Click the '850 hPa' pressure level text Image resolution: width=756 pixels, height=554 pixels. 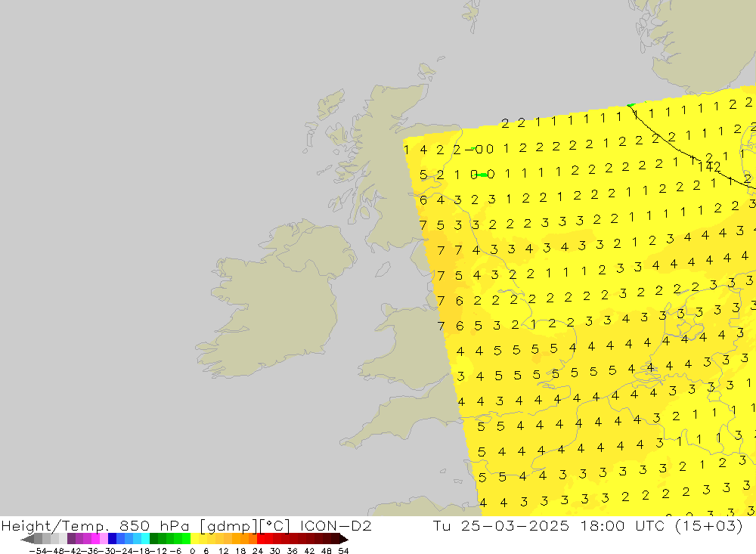(153, 525)
